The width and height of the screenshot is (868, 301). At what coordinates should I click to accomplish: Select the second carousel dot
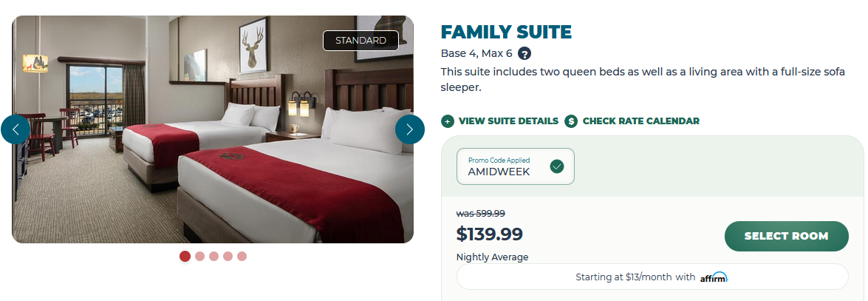pos(199,257)
